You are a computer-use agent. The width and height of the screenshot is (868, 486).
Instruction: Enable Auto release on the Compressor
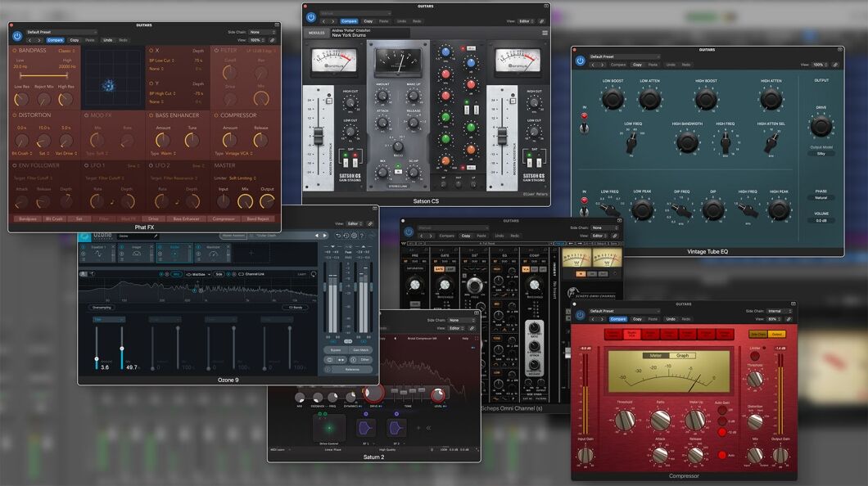(x=722, y=455)
